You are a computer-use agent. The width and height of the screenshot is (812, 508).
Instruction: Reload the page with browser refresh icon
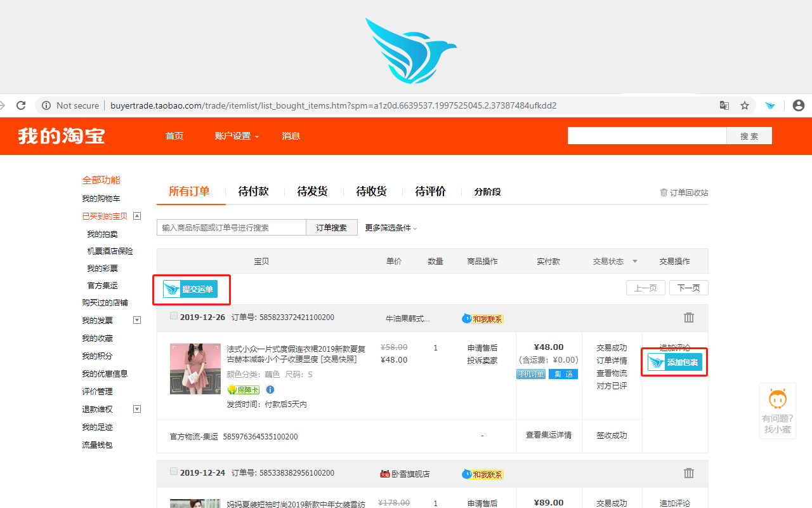tap(21, 105)
